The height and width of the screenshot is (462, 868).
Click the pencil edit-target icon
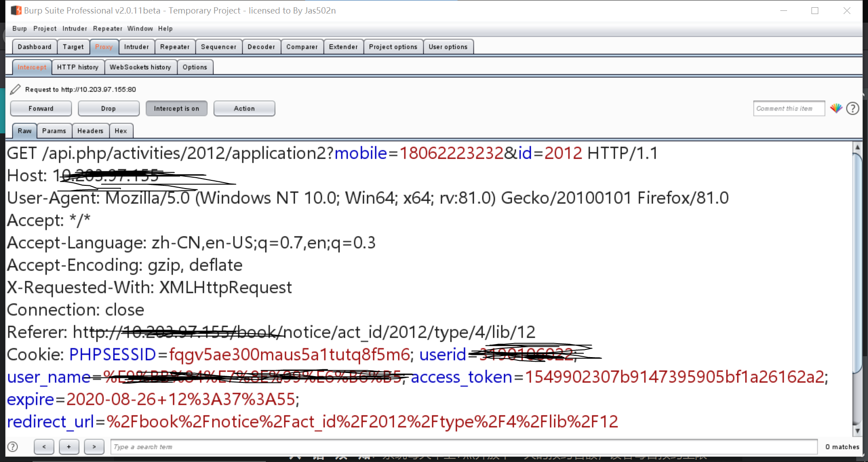[15, 89]
